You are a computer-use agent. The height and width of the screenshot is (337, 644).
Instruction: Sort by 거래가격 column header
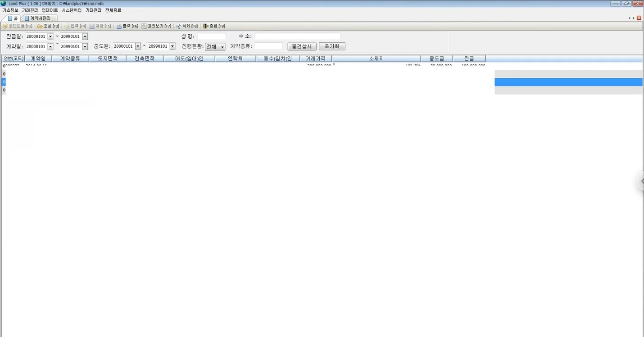coord(316,58)
